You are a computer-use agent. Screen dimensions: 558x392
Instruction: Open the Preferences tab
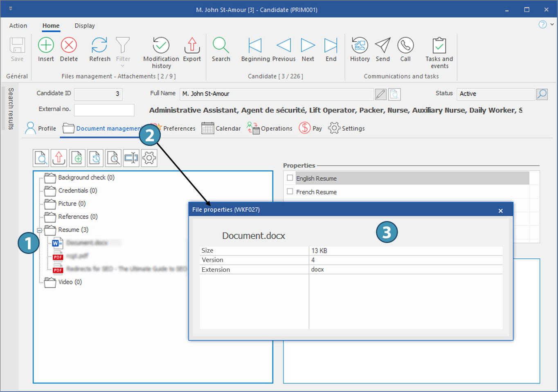pyautogui.click(x=179, y=128)
